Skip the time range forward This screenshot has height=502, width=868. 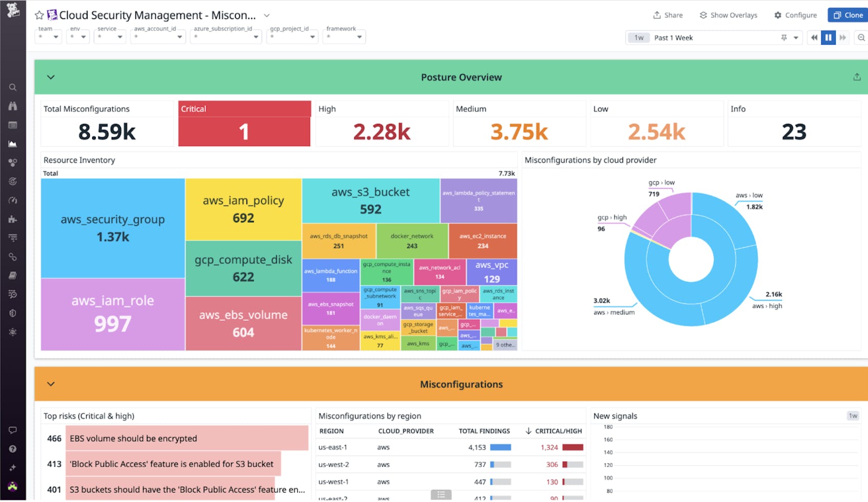843,37
